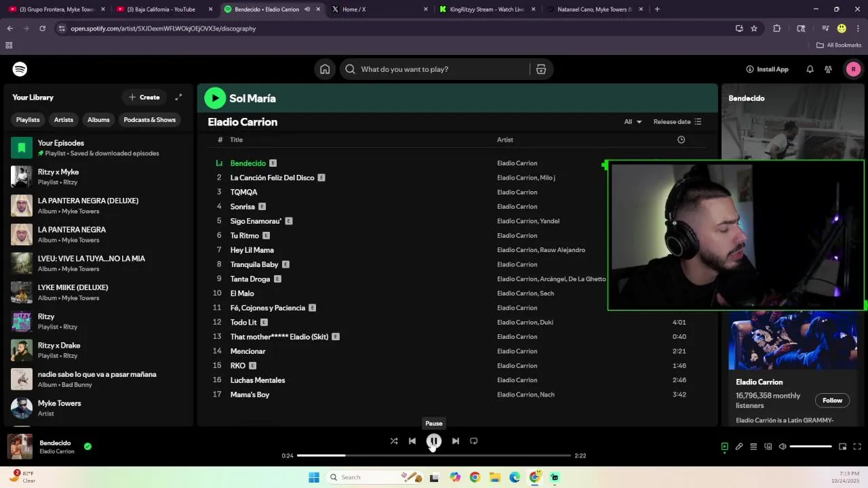Click the Spotify logo icon

[x=20, y=69]
